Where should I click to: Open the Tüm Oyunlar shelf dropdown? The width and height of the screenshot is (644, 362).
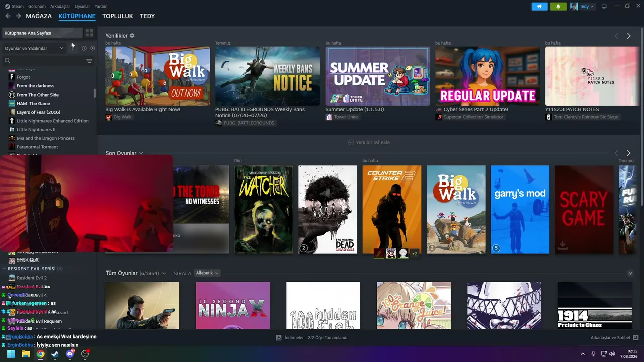point(164,273)
